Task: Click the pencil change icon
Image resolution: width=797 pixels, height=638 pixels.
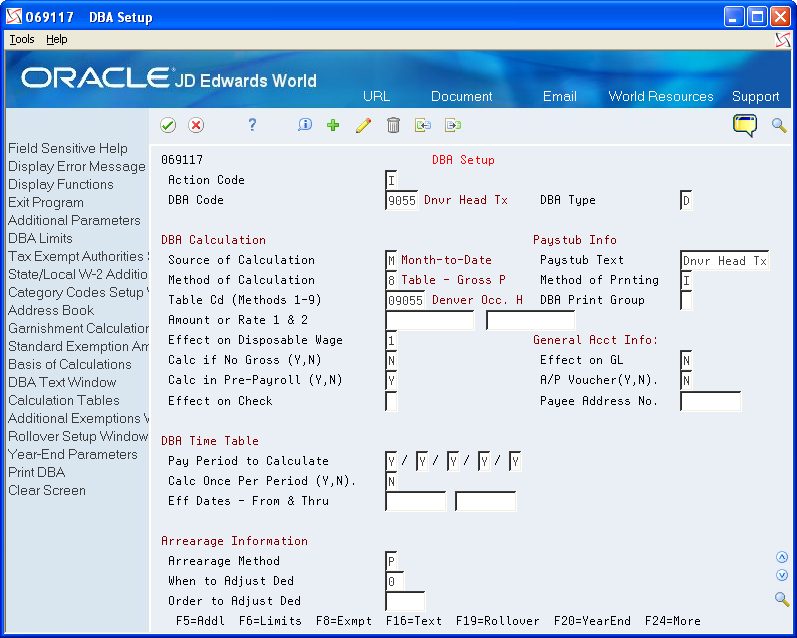Action: click(x=363, y=125)
